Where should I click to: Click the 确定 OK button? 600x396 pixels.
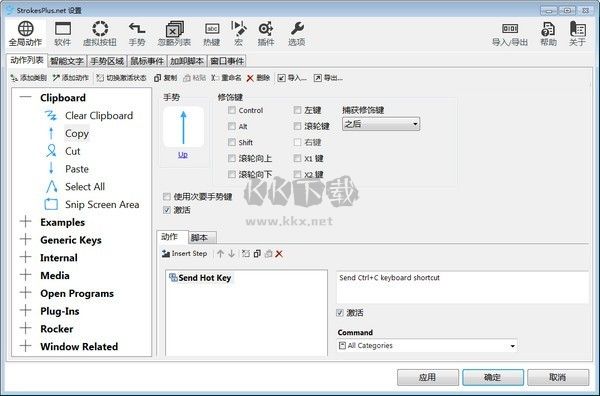click(493, 377)
